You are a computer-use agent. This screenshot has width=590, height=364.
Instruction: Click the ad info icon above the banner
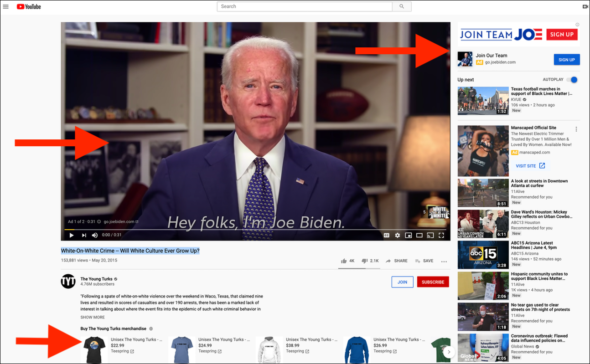578,25
